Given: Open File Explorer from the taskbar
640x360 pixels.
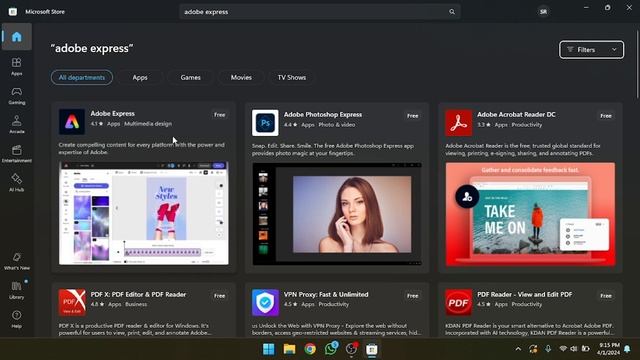Looking at the screenshot, I should (x=289, y=349).
